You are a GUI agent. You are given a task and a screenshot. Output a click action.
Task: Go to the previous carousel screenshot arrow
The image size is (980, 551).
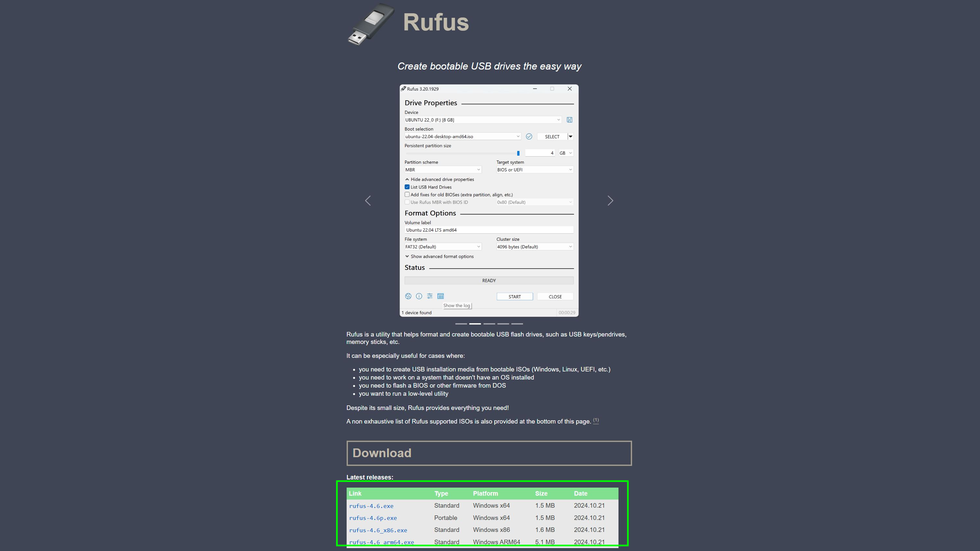368,201
